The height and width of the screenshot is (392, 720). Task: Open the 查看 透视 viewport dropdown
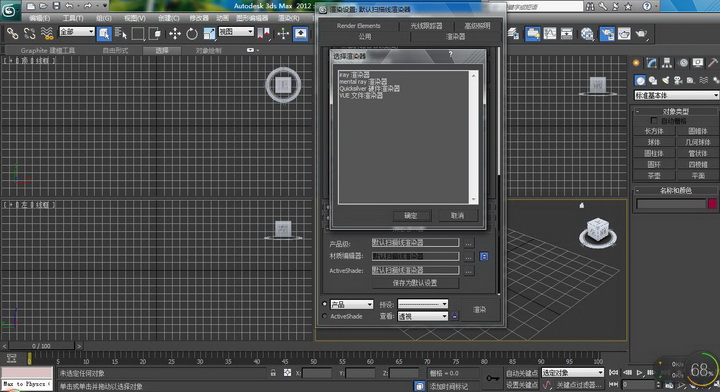pos(422,316)
